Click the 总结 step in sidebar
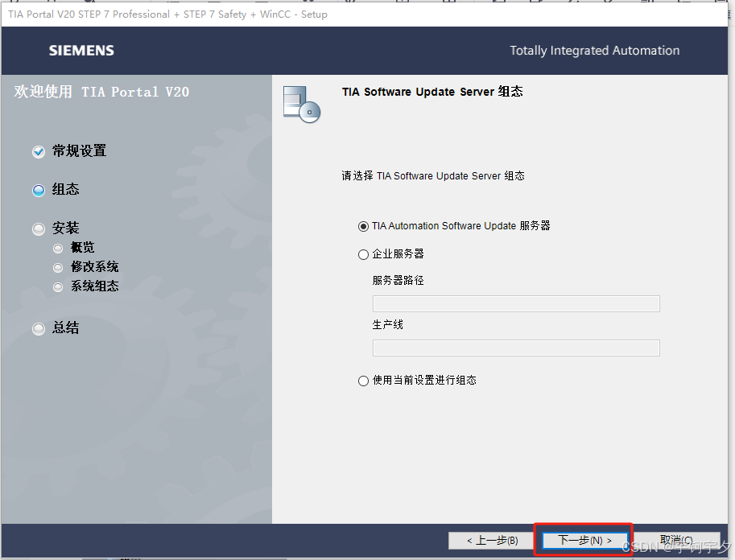The height and width of the screenshot is (560, 735). [66, 327]
